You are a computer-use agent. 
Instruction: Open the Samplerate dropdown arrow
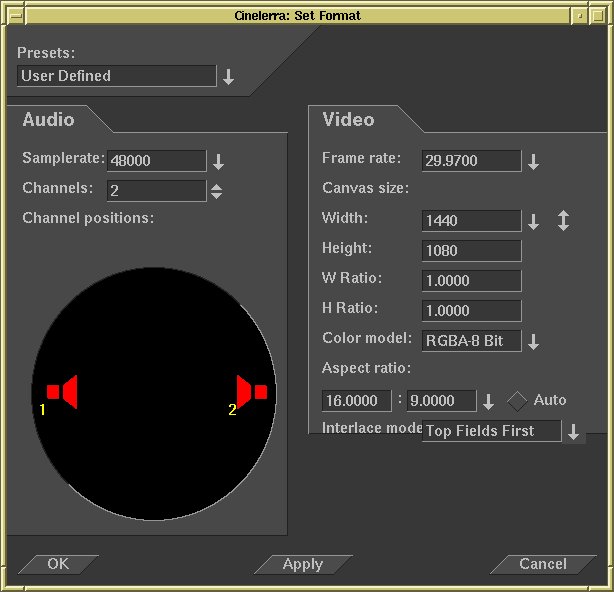(x=218, y=161)
